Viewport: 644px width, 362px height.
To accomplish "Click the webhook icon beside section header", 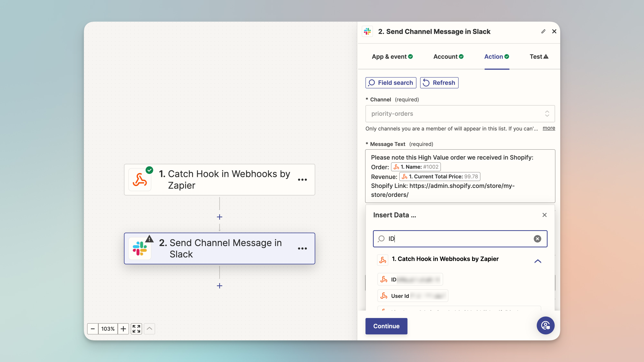I will 382,260.
